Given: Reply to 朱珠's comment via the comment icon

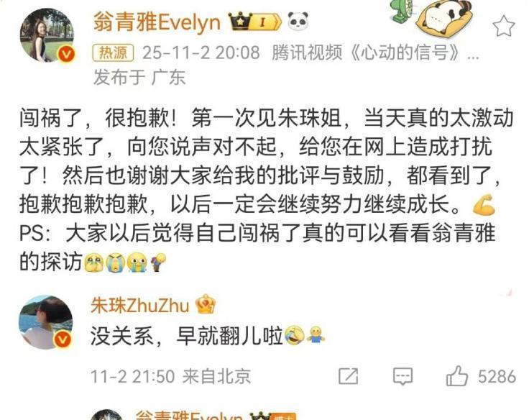Looking at the screenshot, I should pos(402,376).
